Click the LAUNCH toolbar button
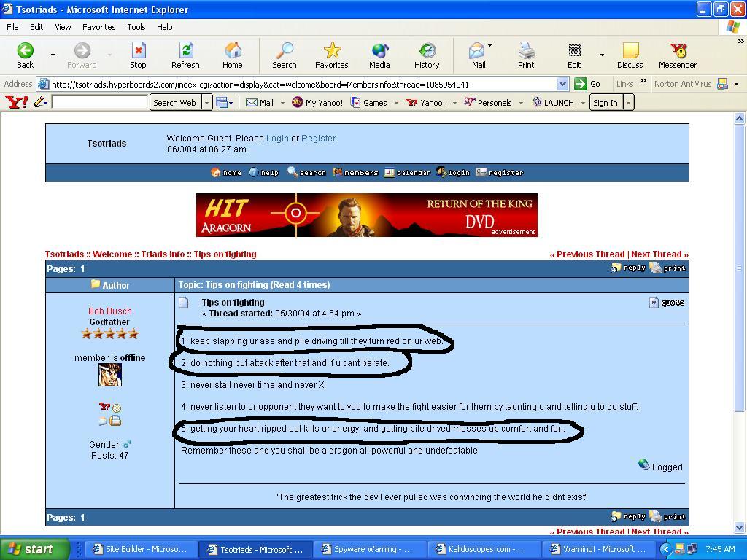The image size is (747, 560). coord(553,102)
